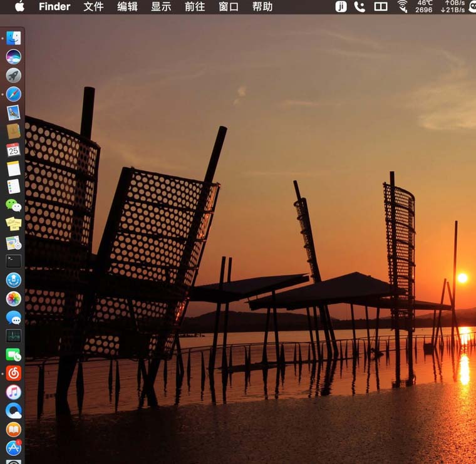Open the 文件 menu
The width and height of the screenshot is (476, 464).
pyautogui.click(x=93, y=7)
